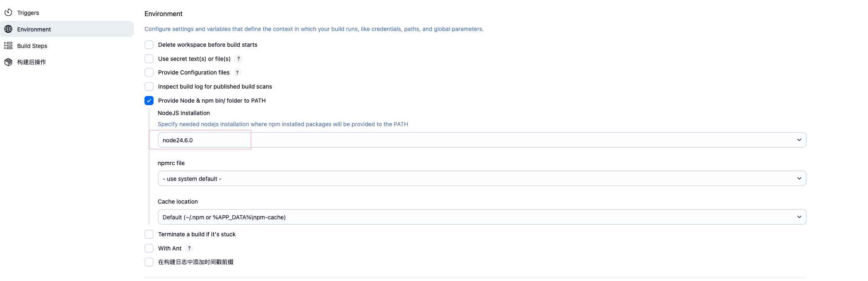868x281 pixels.
Task: Click the 构建后操作 package icon
Action: click(8, 62)
